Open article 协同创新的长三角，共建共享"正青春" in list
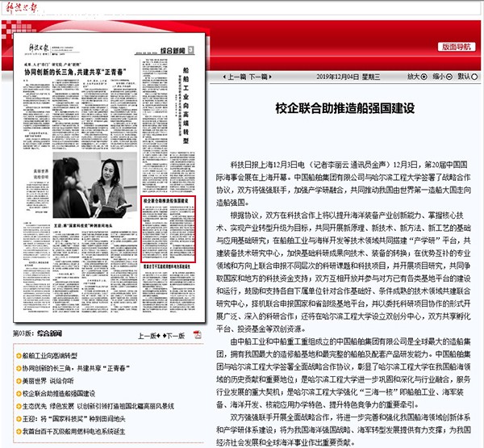Image resolution: width=484 pixels, height=448 pixels. tap(76, 368)
